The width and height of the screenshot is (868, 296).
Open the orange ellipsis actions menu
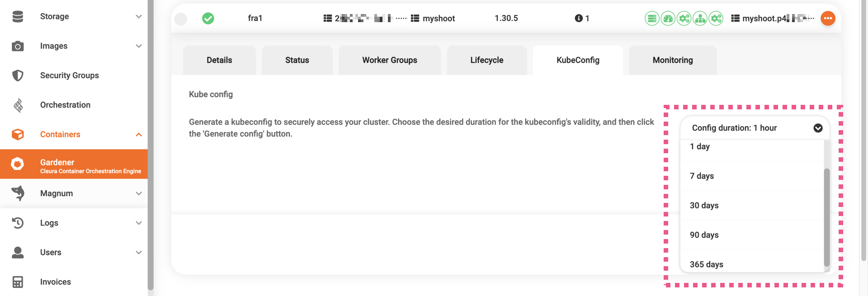[828, 19]
